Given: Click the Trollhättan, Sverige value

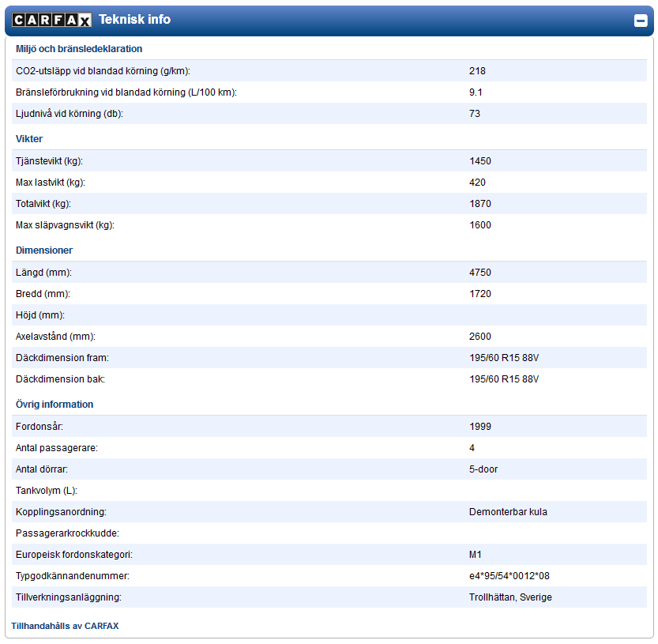Looking at the screenshot, I should (x=510, y=598).
